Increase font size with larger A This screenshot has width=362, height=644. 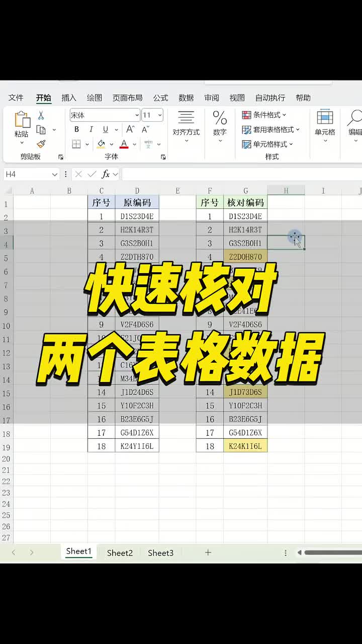click(130, 129)
